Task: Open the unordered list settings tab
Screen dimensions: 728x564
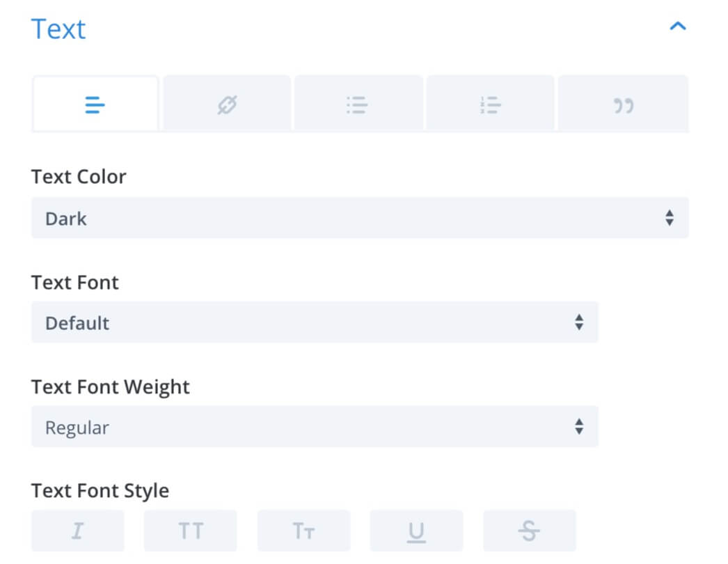Action: tap(358, 104)
